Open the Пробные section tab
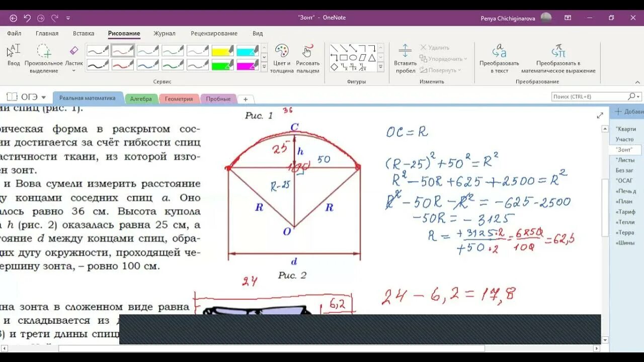This screenshot has width=644, height=362. pyautogui.click(x=218, y=99)
